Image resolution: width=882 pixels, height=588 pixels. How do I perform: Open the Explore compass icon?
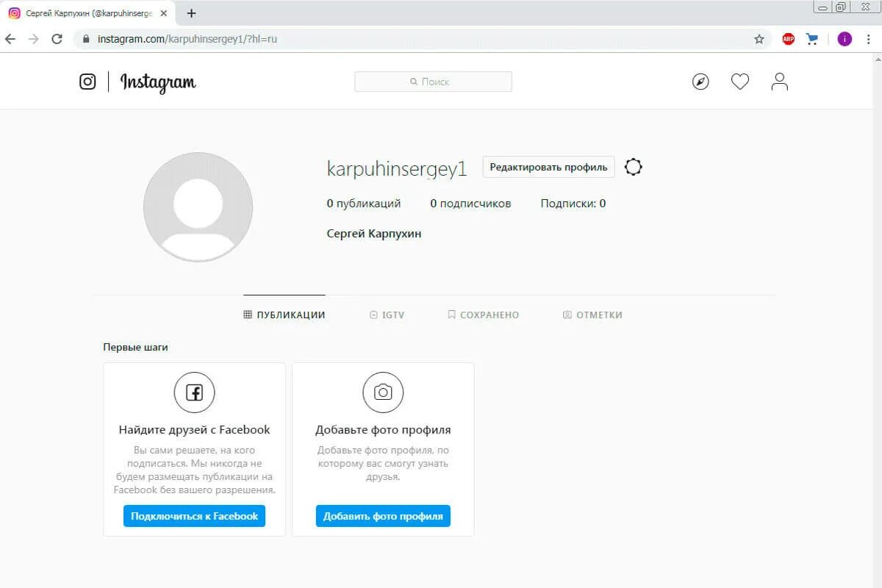coord(701,82)
